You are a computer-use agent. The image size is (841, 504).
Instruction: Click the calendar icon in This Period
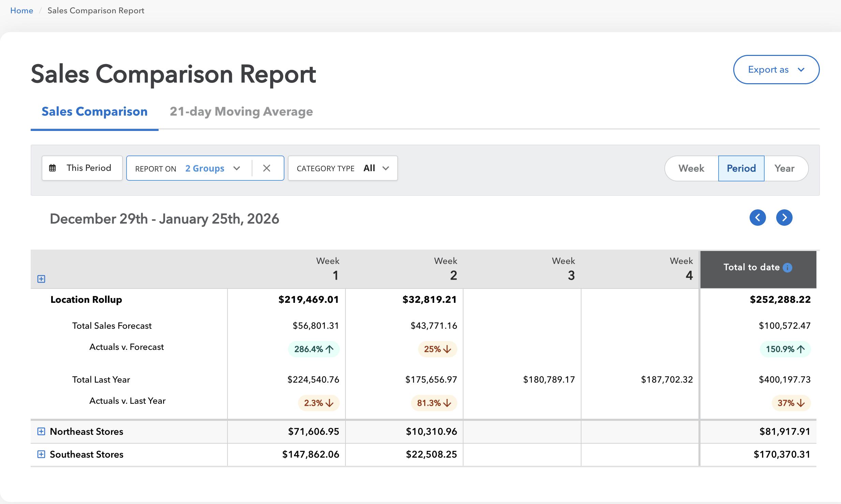[53, 168]
